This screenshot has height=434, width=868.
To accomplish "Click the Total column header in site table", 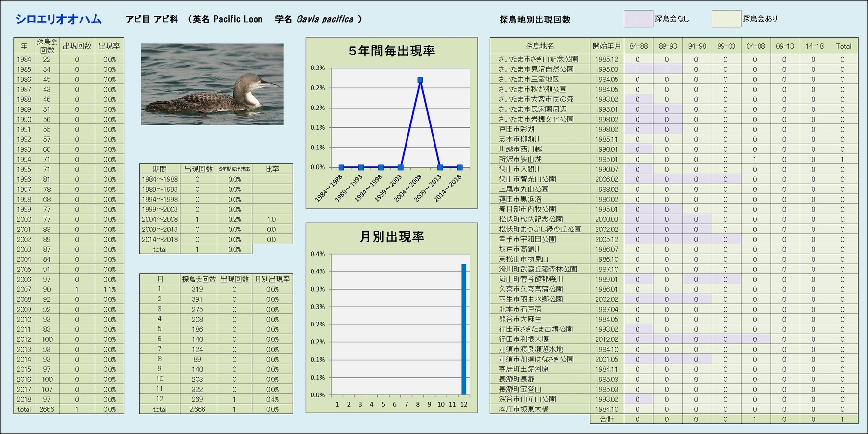I will (843, 46).
